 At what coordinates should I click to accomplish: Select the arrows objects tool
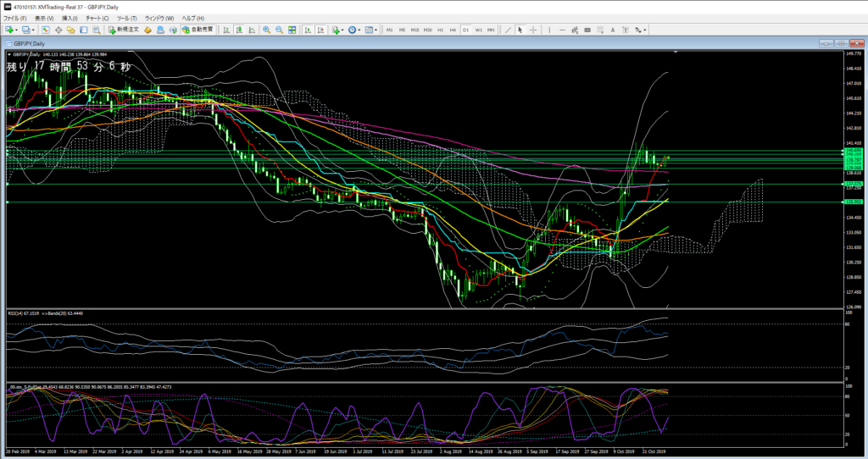tap(638, 30)
